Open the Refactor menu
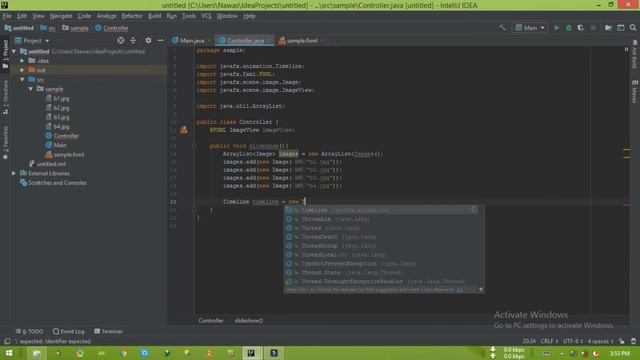Viewport: 640px width, 360px height. pyautogui.click(x=132, y=16)
